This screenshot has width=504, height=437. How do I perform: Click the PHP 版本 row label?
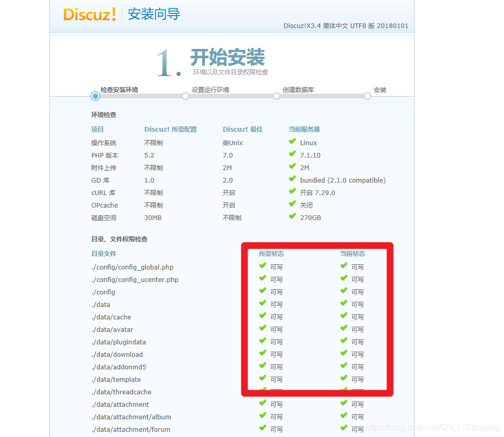pos(105,156)
